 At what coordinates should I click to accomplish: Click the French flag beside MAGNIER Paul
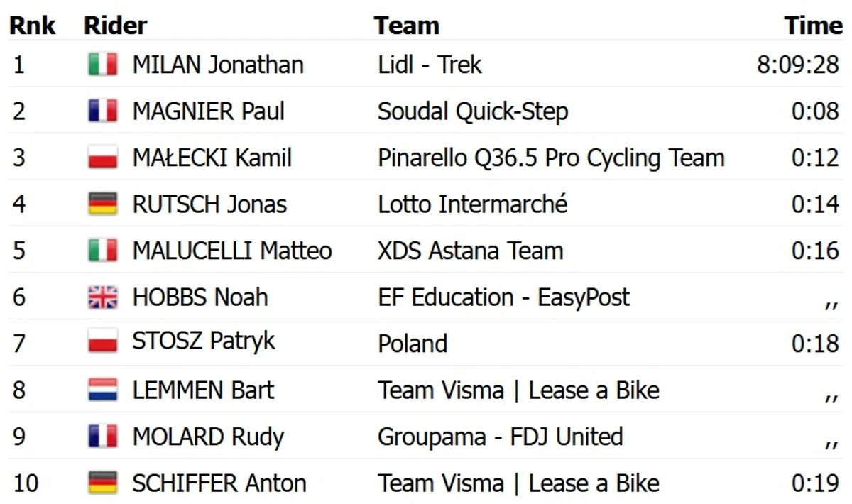(103, 111)
